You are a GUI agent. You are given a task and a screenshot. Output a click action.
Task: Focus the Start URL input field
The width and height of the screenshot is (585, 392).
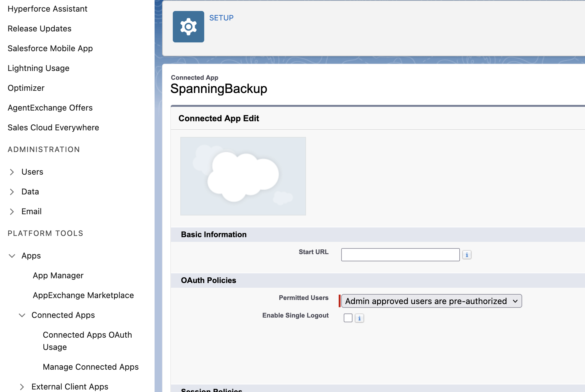click(400, 255)
